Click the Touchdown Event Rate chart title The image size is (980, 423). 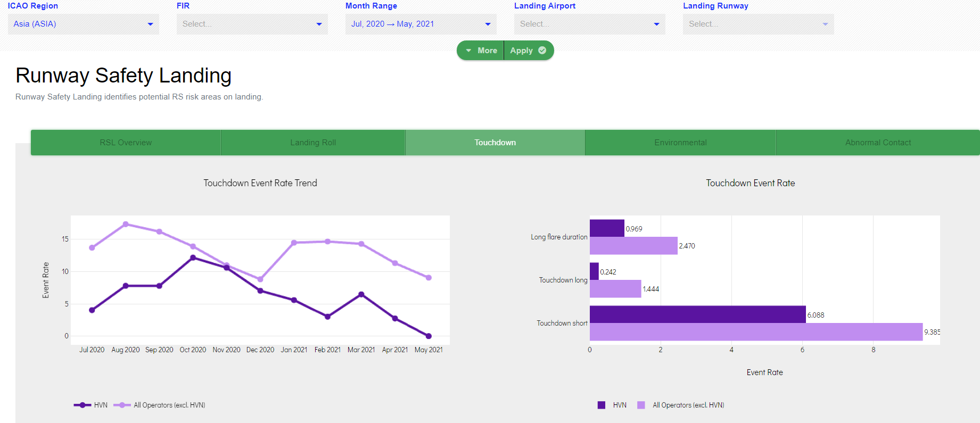[x=751, y=183]
